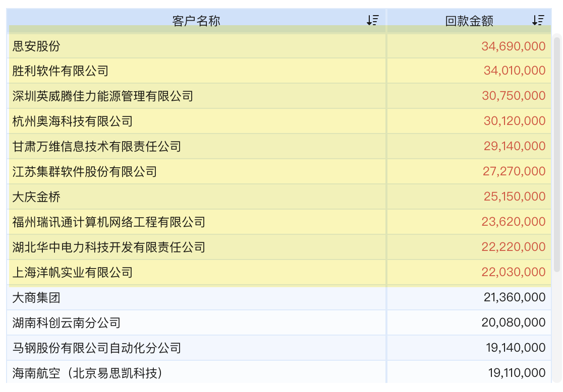Click the amount 30,120,000
This screenshot has width=563, height=392.
click(x=515, y=120)
